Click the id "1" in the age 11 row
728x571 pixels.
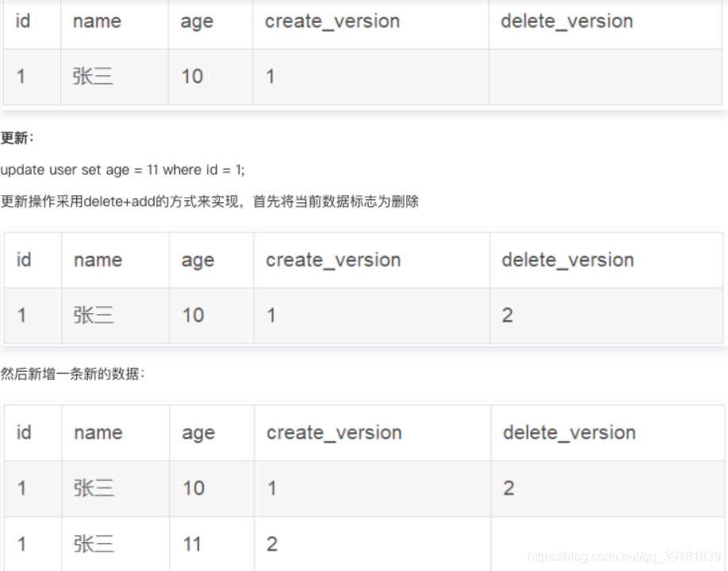(x=21, y=544)
